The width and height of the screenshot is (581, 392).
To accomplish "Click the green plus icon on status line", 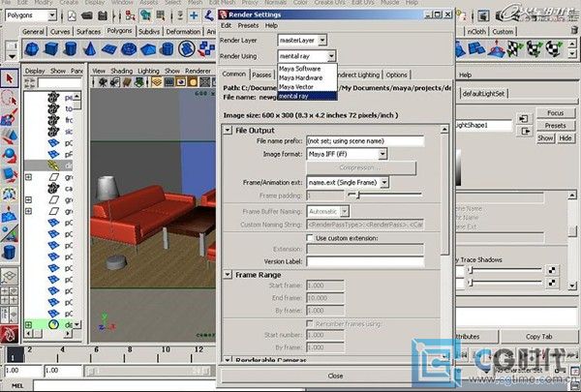I will click(194, 15).
